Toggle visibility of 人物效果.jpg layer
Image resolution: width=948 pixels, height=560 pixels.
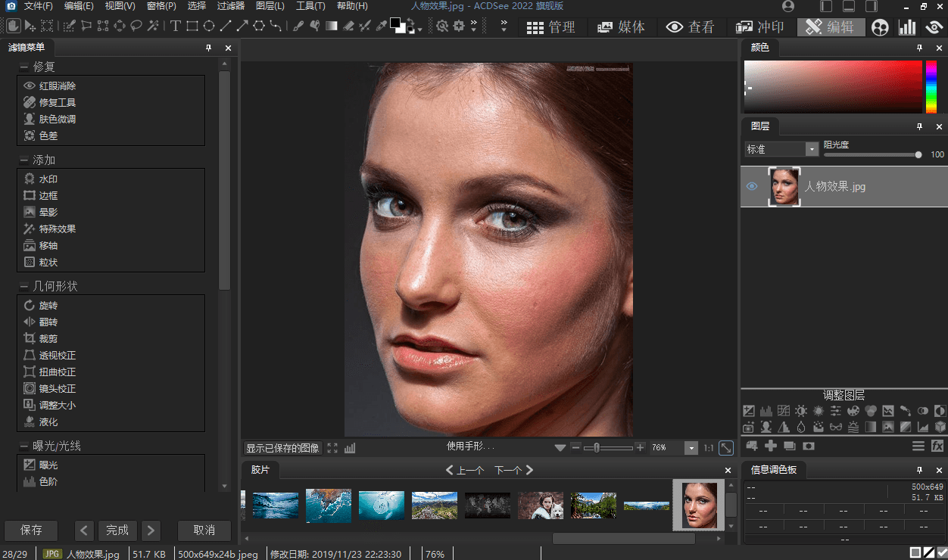click(752, 186)
